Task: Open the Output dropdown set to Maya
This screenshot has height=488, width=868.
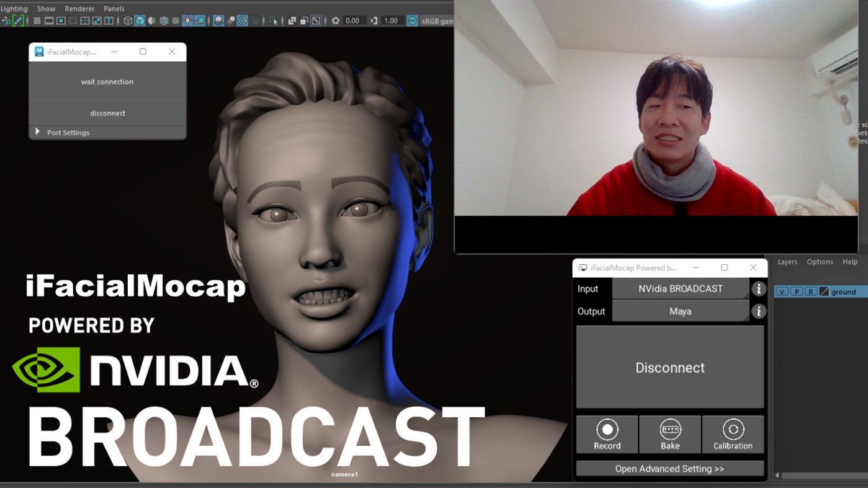Action: [681, 311]
